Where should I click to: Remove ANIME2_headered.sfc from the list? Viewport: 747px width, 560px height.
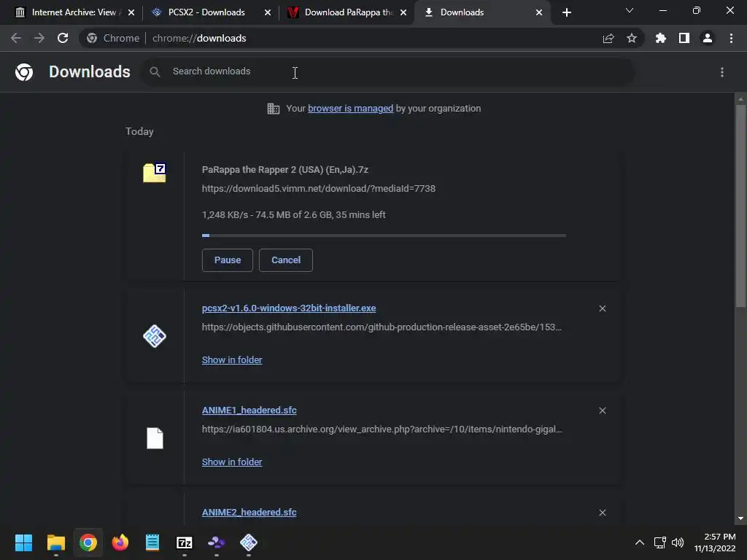click(x=603, y=513)
